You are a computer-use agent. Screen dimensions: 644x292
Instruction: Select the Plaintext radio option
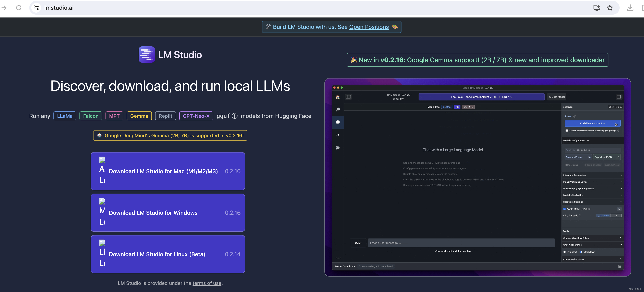565,252
